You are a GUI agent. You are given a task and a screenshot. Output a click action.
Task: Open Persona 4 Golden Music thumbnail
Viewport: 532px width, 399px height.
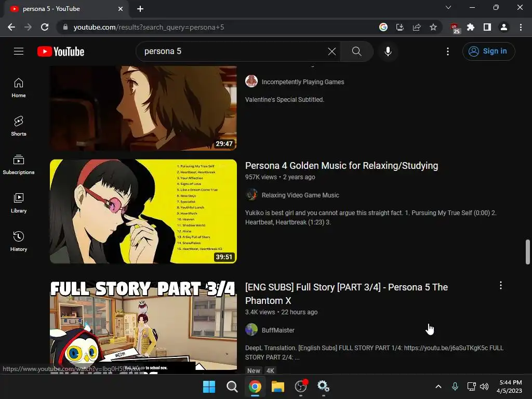[143, 211]
